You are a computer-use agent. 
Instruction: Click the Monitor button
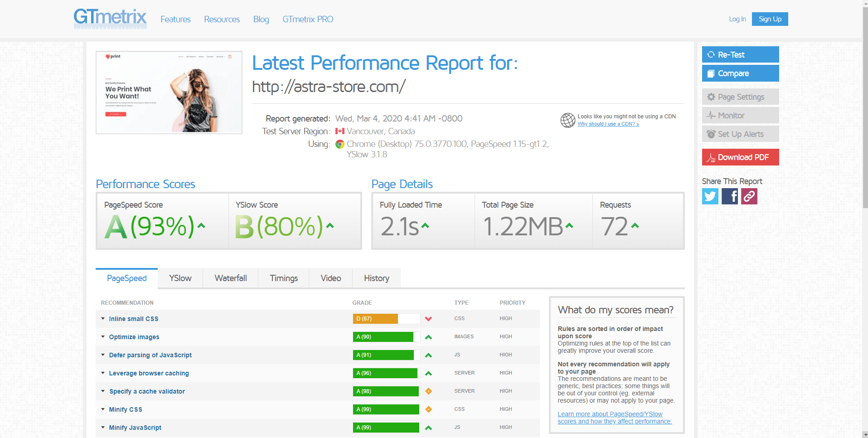point(740,115)
